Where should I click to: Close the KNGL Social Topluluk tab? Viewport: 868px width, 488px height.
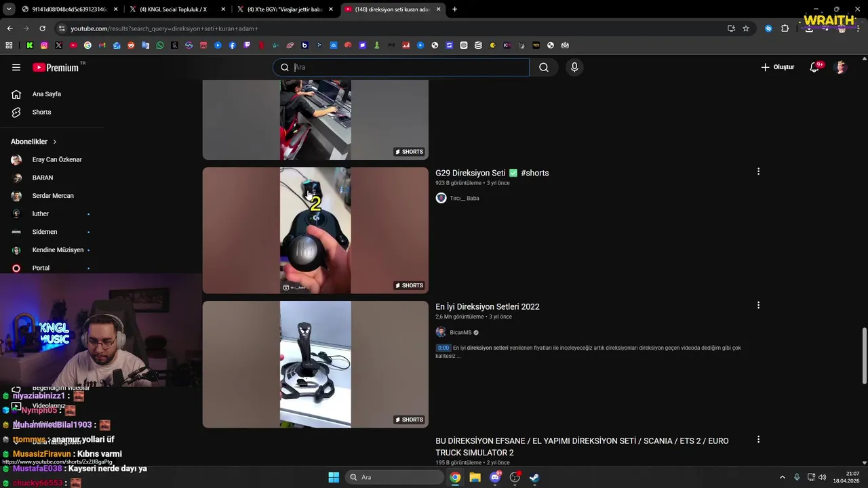tap(223, 9)
